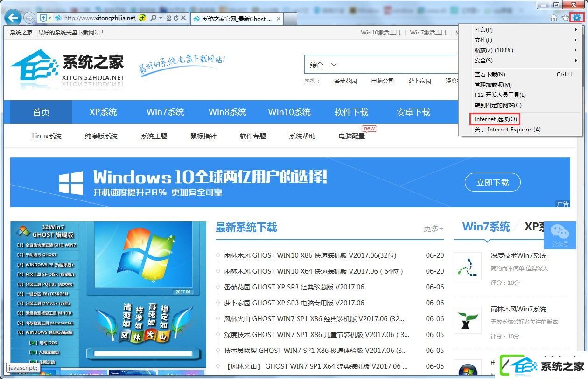The image size is (588, 379).
Task: Click the IE back arrow button
Action: click(14, 18)
